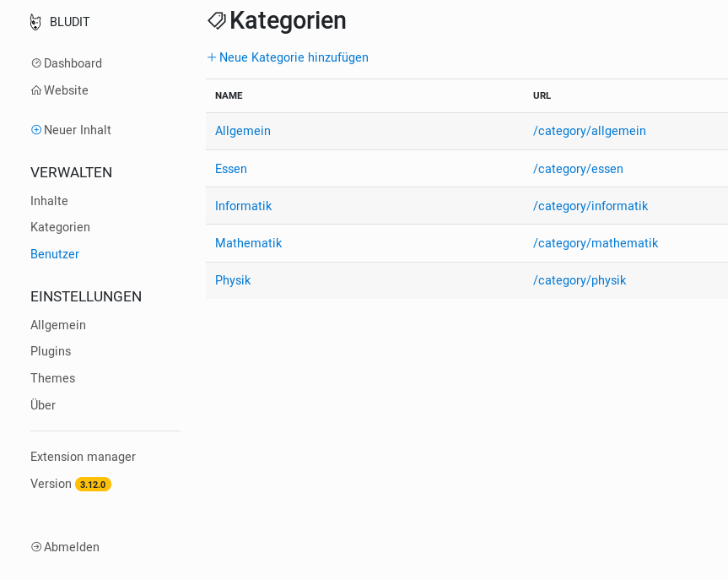
Task: Click the plus icon before Neue Kategorie hinzufügen
Action: (212, 57)
